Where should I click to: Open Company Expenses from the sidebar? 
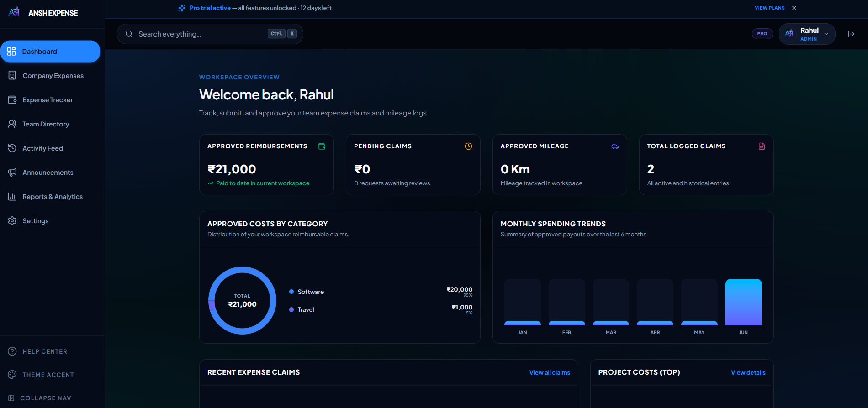point(50,75)
